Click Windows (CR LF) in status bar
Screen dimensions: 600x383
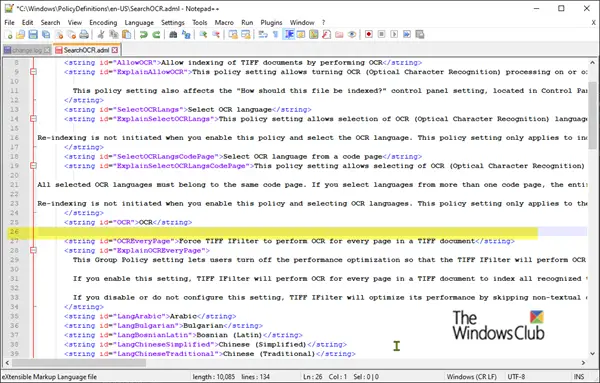[471, 377]
